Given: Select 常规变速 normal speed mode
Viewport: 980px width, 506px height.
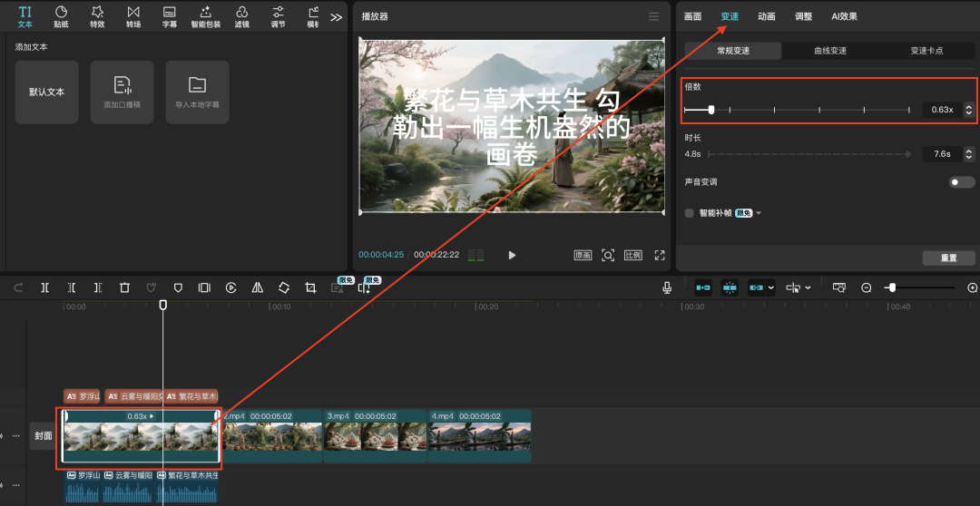Looking at the screenshot, I should pyautogui.click(x=733, y=51).
